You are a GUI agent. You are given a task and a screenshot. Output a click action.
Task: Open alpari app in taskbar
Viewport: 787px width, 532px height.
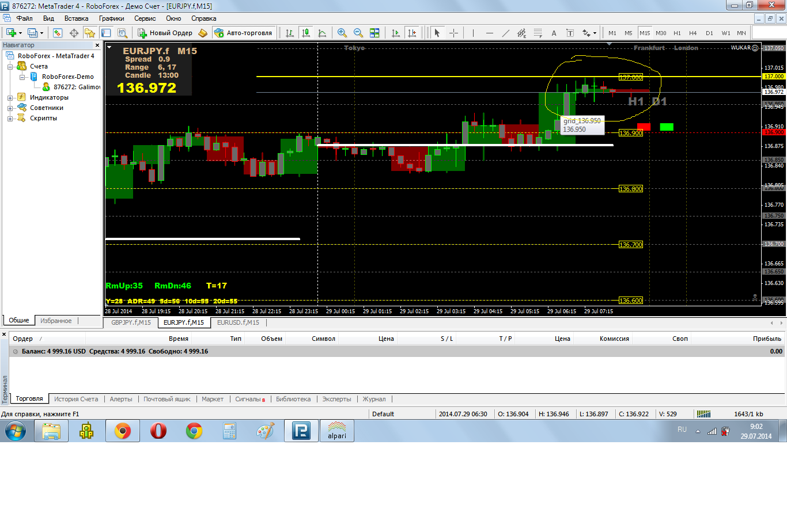tap(337, 431)
